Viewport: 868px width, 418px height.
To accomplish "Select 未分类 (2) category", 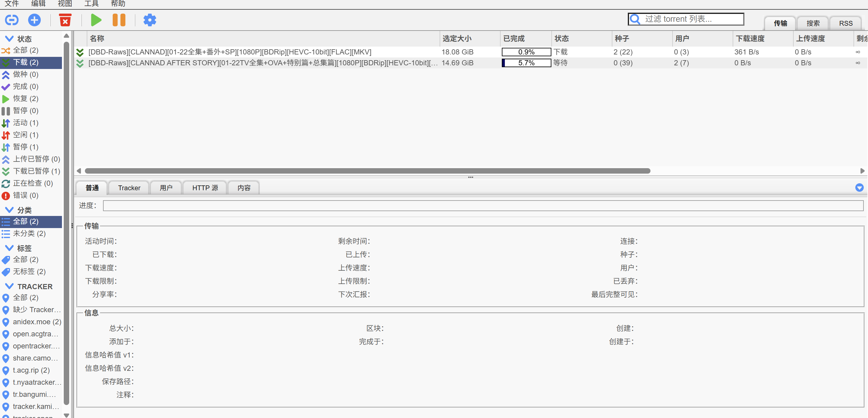I will 31,233.
